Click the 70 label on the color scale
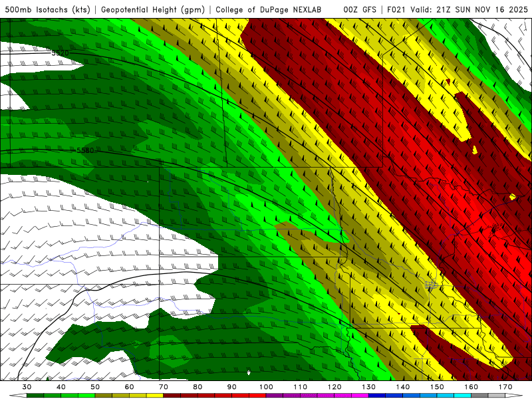 [x=164, y=387]
